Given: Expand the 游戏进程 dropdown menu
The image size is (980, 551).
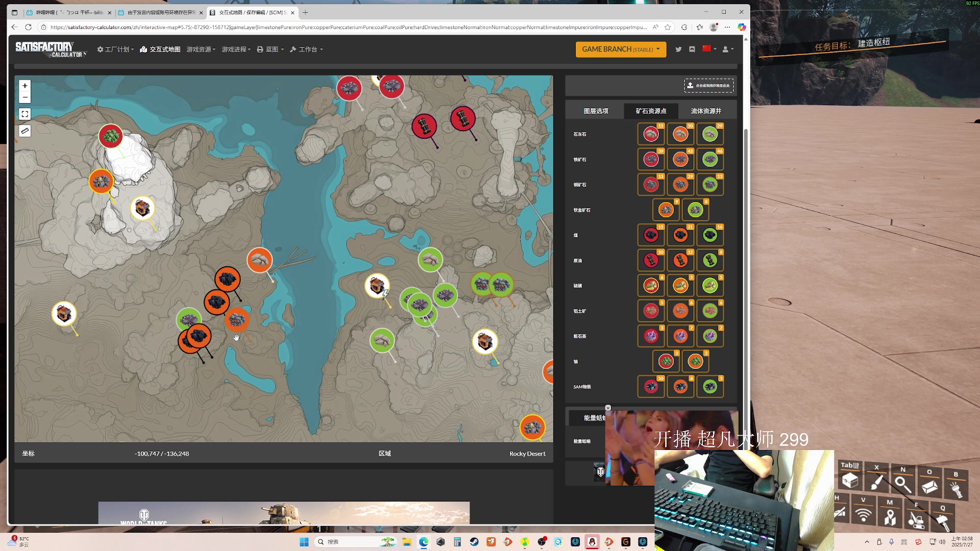Looking at the screenshot, I should coord(236,49).
